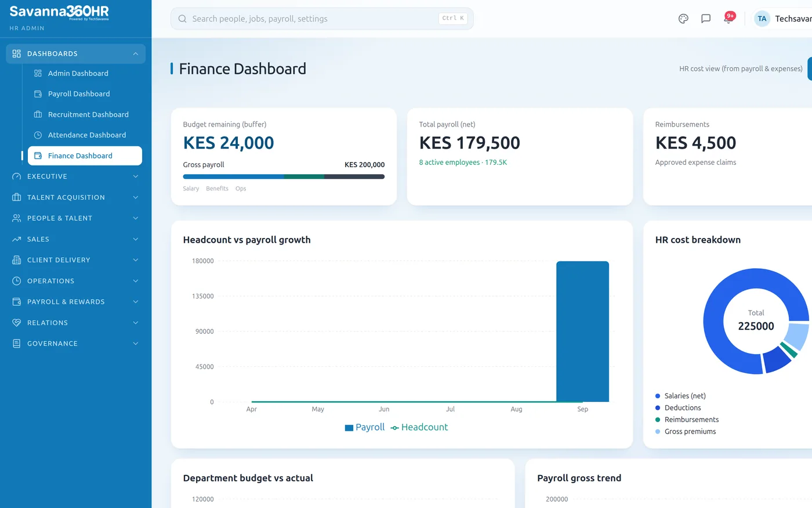Click the search magnifier icon
812x508 pixels.
pyautogui.click(x=182, y=19)
